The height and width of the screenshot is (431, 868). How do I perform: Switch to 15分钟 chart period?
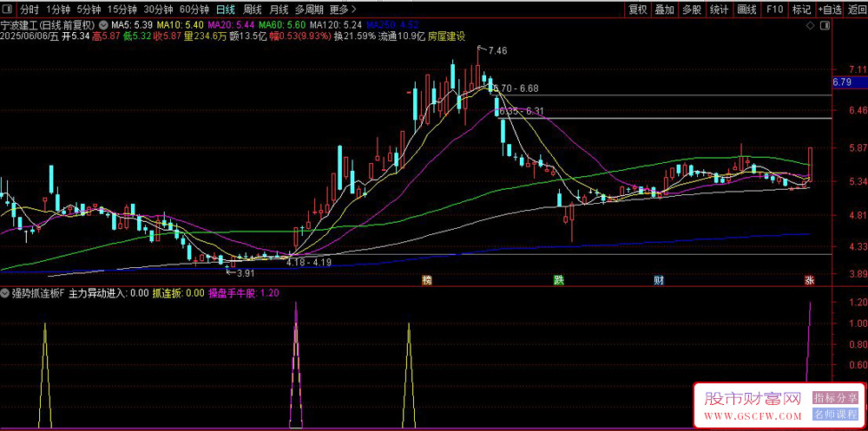tap(122, 10)
